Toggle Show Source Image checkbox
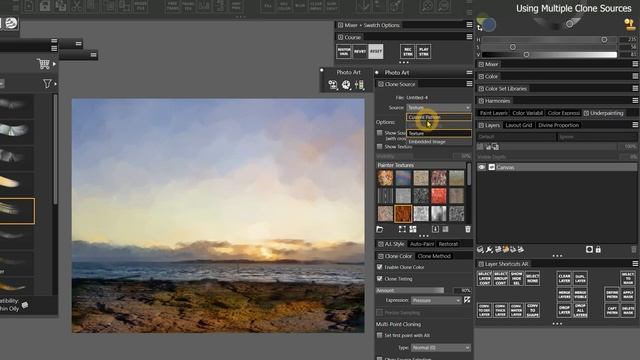 point(380,133)
